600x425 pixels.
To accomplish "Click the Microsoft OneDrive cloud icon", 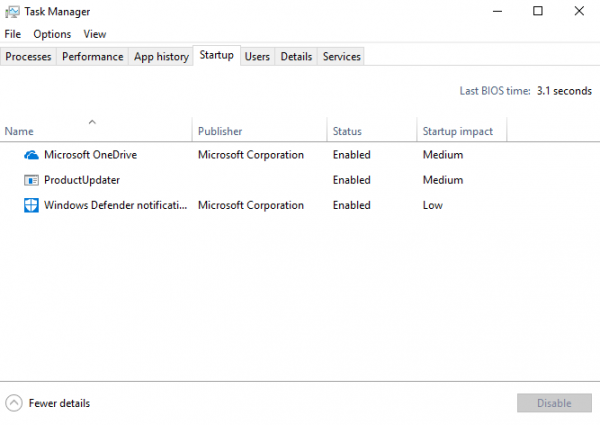I will click(31, 155).
